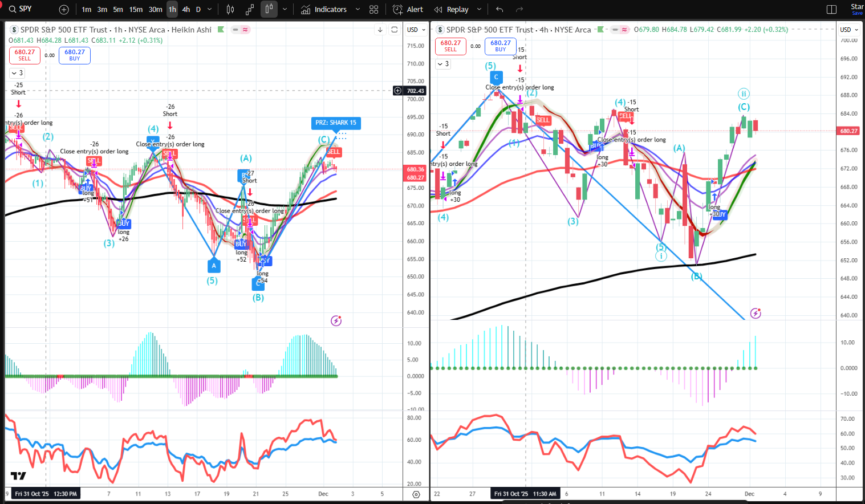
Task: Start bar Replay mode
Action: pos(452,9)
